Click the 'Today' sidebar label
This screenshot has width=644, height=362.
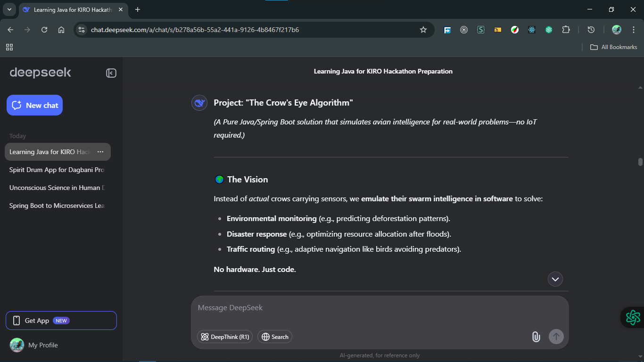[x=18, y=136]
